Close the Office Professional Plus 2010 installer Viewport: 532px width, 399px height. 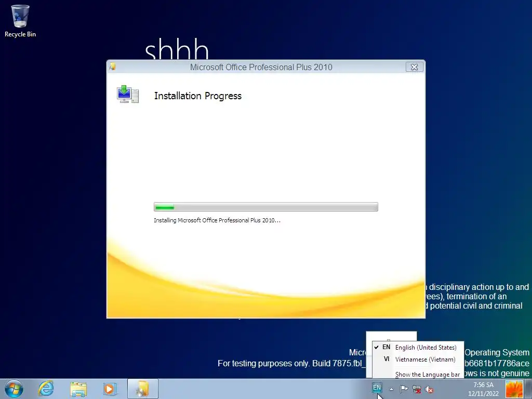(414, 67)
